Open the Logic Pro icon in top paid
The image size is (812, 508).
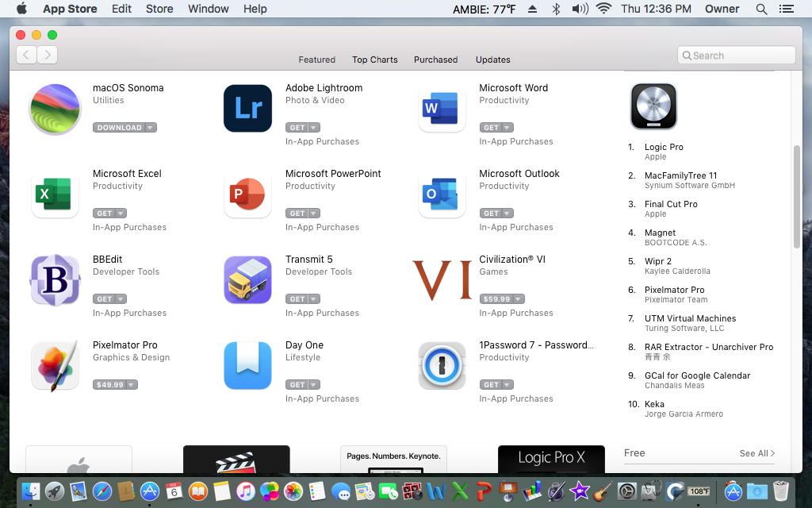click(653, 106)
